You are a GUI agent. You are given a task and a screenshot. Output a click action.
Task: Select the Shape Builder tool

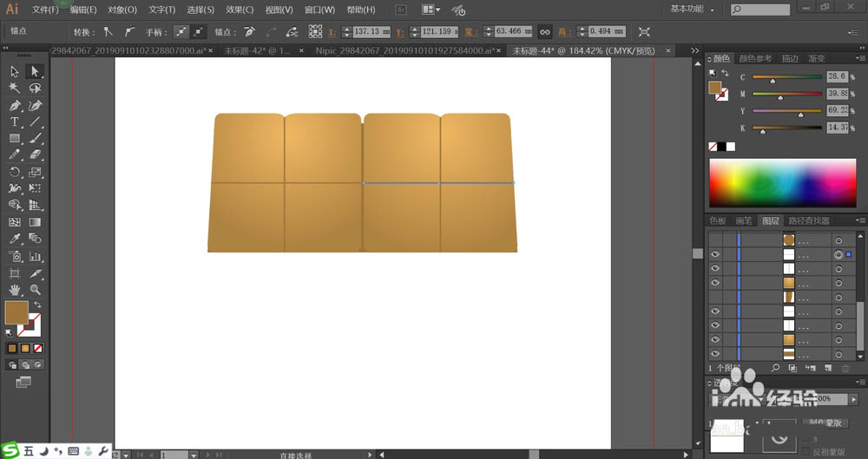(x=15, y=205)
